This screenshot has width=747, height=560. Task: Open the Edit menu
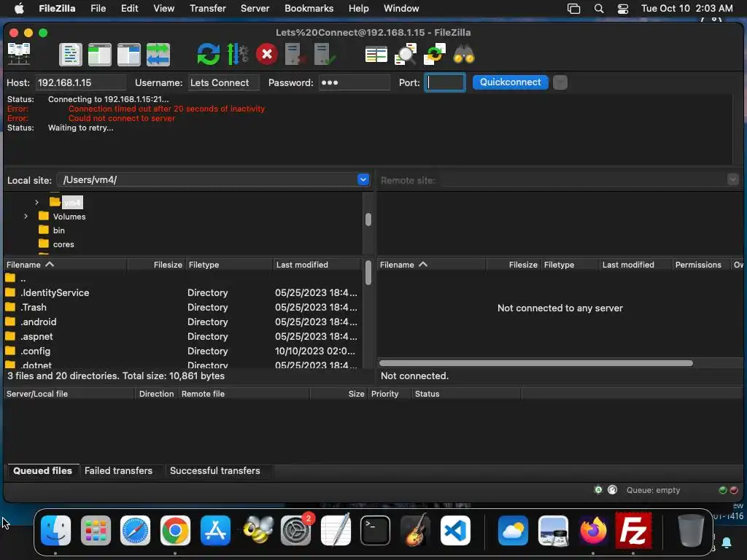pos(129,9)
